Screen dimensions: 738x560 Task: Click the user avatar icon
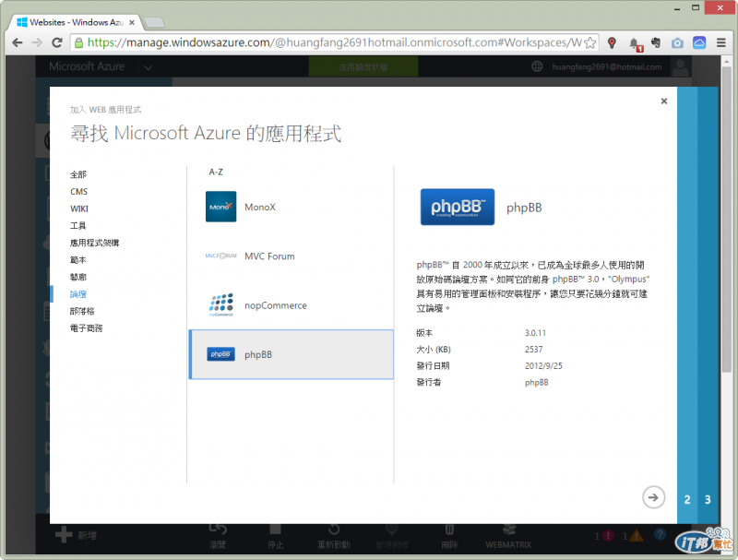coord(680,66)
